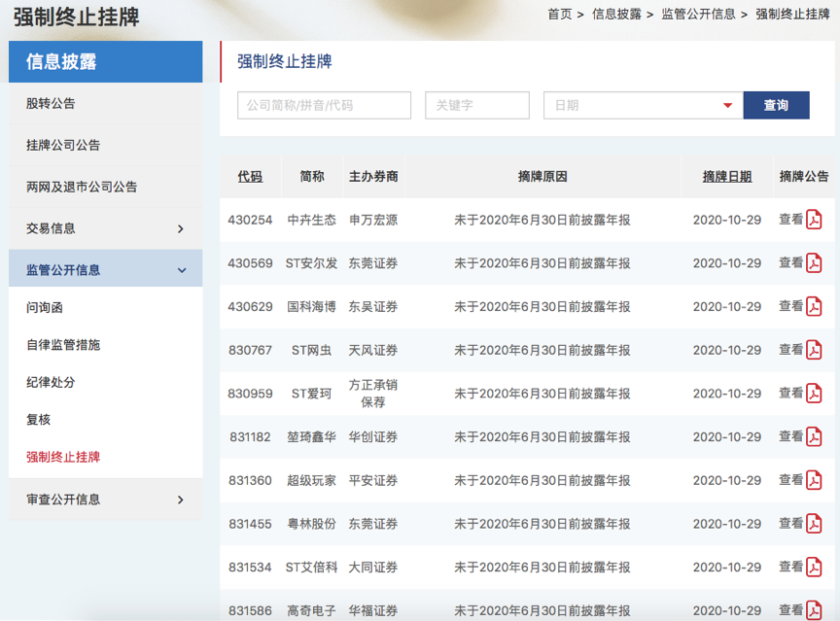Click the 信息披露 sidebar header
This screenshot has width=840, height=621.
106,61
